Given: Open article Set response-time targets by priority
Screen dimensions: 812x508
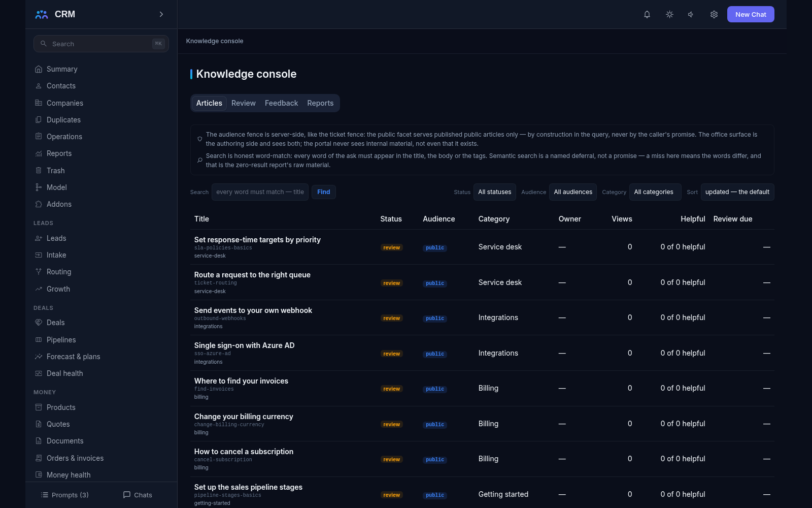Looking at the screenshot, I should 257,240.
